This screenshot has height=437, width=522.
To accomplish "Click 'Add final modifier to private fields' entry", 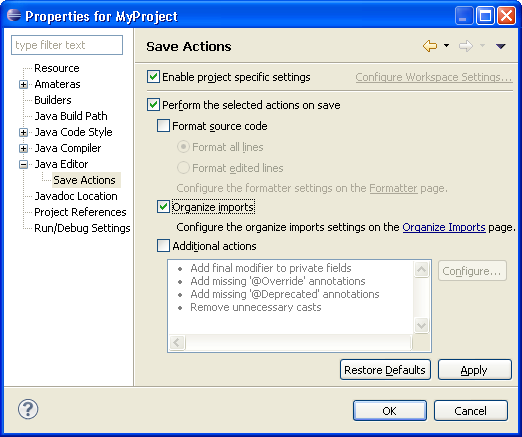I will [271, 268].
